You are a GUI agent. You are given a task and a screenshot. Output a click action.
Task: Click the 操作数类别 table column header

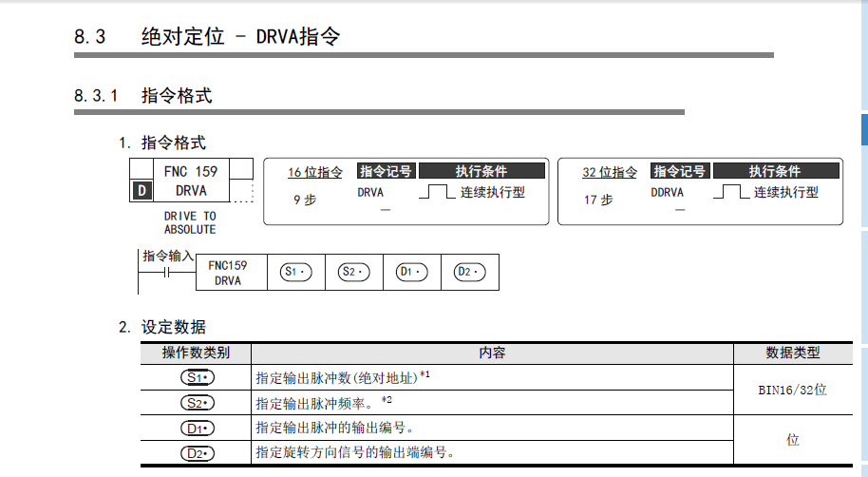[196, 353]
